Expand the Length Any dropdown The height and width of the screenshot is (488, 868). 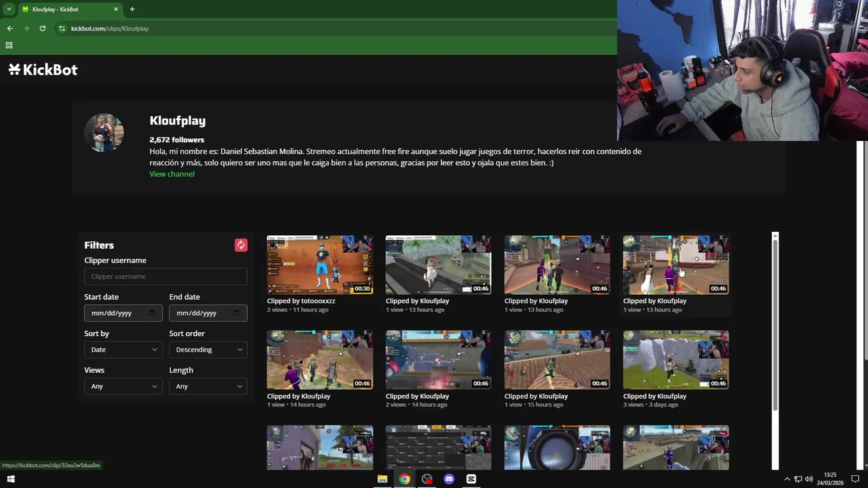pos(208,386)
